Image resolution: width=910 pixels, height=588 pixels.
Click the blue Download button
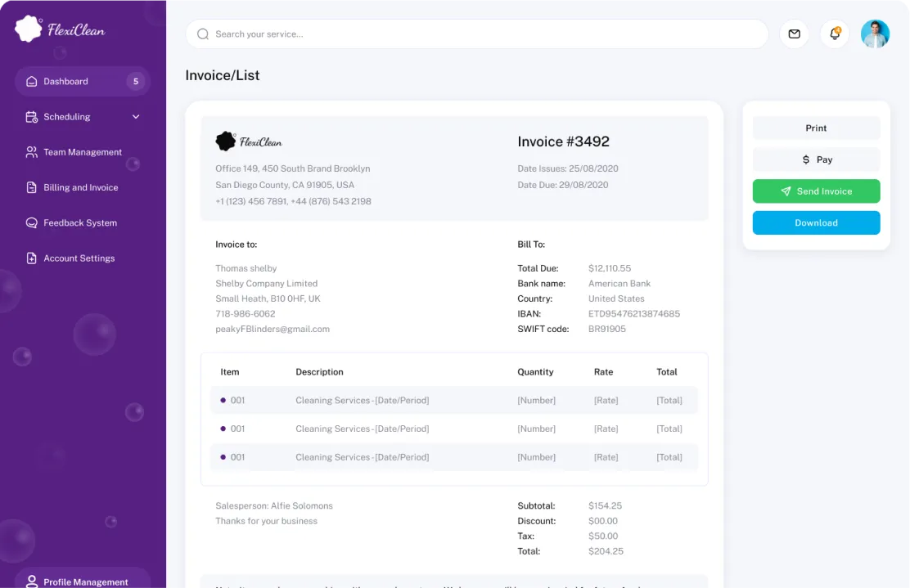pos(816,222)
